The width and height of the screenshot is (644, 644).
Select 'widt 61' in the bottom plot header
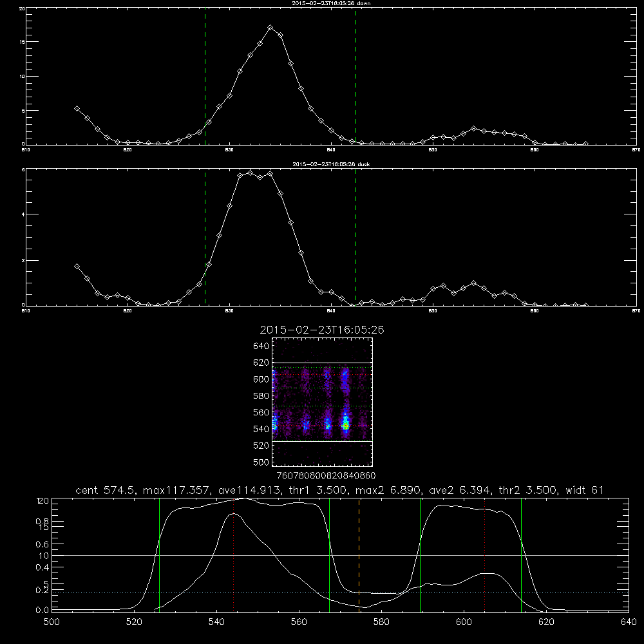pos(585,490)
